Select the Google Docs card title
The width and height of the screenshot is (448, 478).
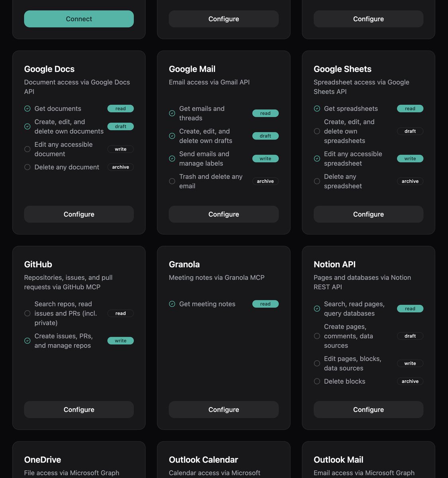(49, 69)
